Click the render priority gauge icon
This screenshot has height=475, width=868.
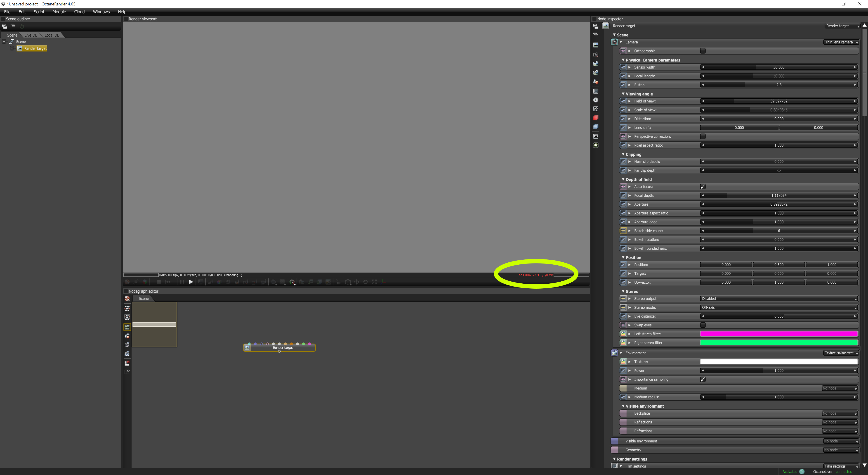[x=292, y=282]
